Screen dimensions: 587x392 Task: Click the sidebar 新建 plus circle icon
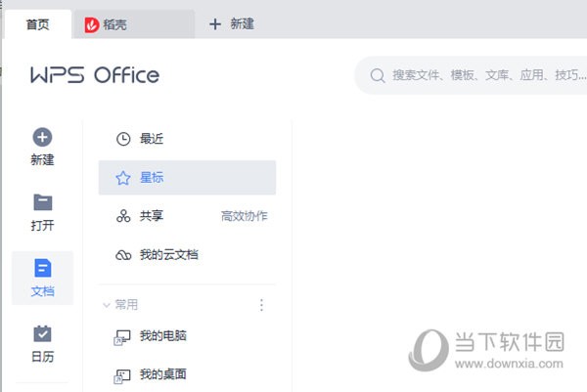click(42, 137)
